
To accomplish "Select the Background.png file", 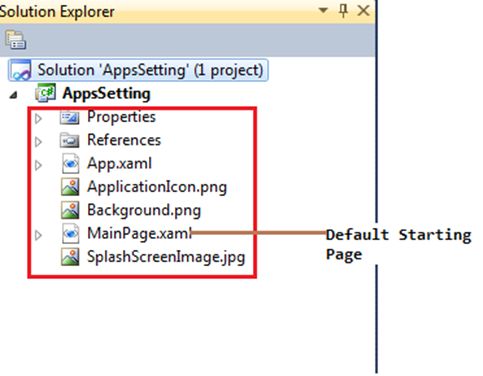I will [x=144, y=210].
